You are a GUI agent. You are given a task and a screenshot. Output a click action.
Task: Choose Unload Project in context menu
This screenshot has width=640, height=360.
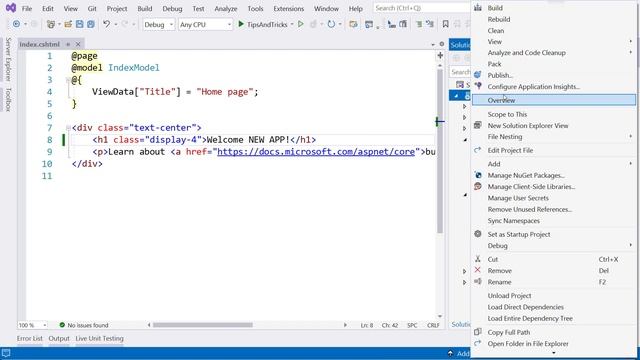click(554, 296)
